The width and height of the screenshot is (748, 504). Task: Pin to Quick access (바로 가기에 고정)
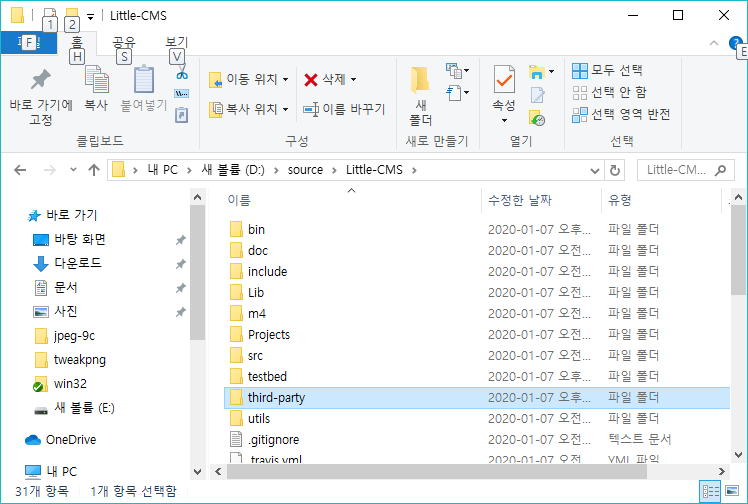41,97
